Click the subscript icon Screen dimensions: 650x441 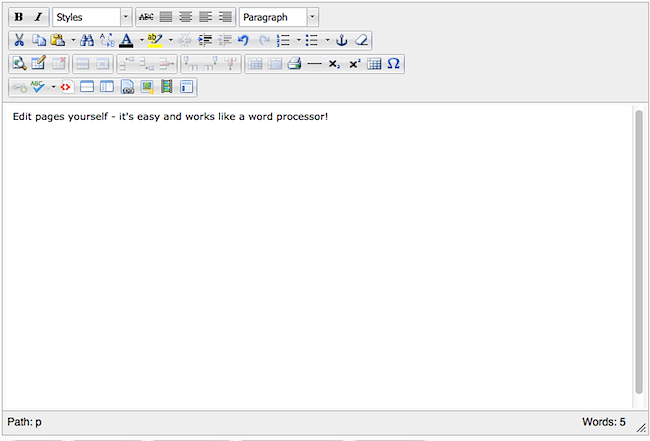point(334,64)
